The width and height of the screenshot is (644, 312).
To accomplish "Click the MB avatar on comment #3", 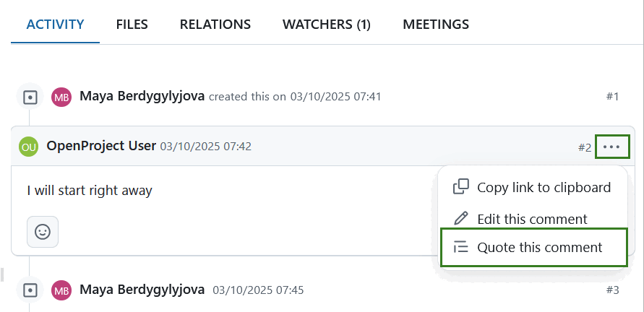I will pyautogui.click(x=61, y=290).
